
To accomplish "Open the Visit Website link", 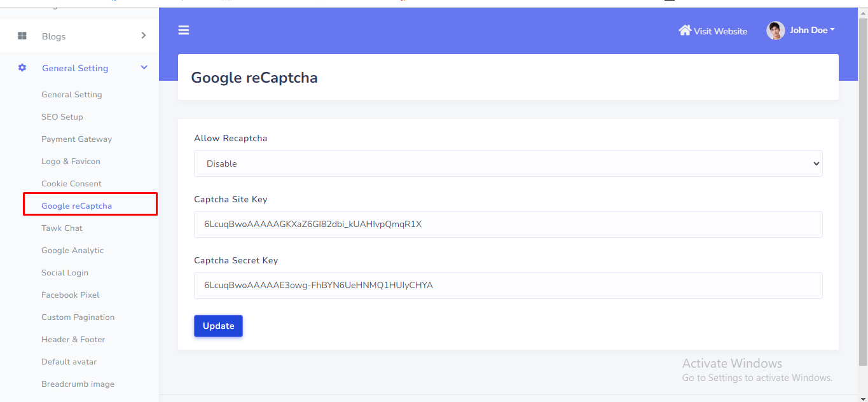I will click(720, 31).
